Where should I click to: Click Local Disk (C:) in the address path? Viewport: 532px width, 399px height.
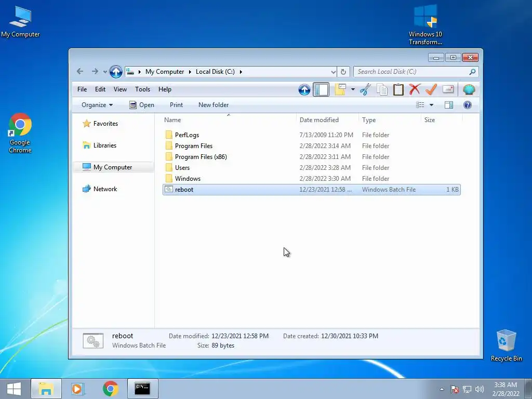215,72
